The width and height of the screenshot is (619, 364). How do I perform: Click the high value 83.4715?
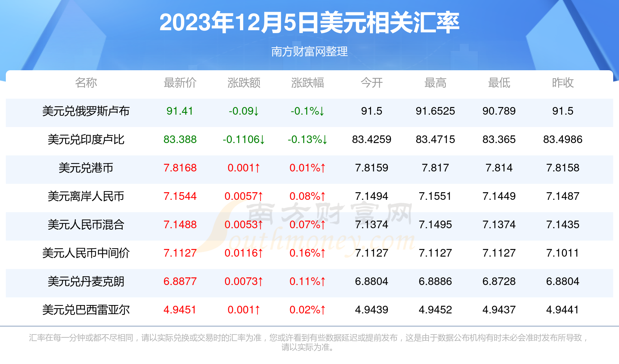click(x=435, y=139)
